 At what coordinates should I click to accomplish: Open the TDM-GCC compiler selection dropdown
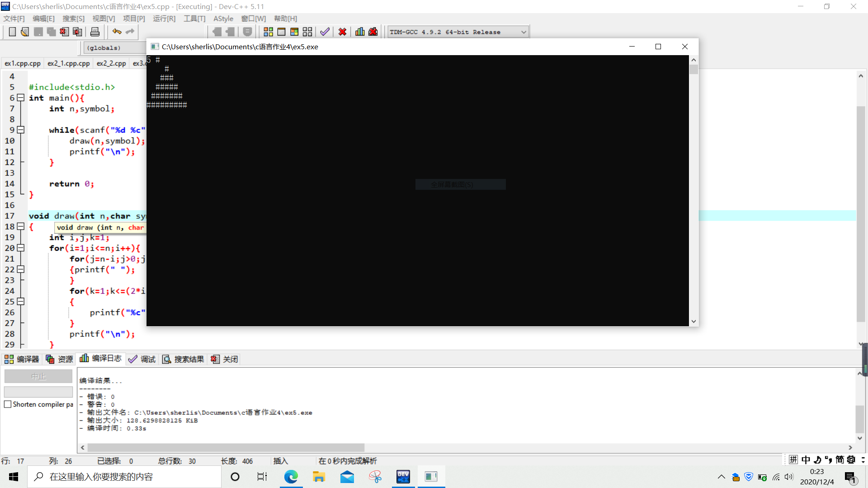tap(523, 32)
